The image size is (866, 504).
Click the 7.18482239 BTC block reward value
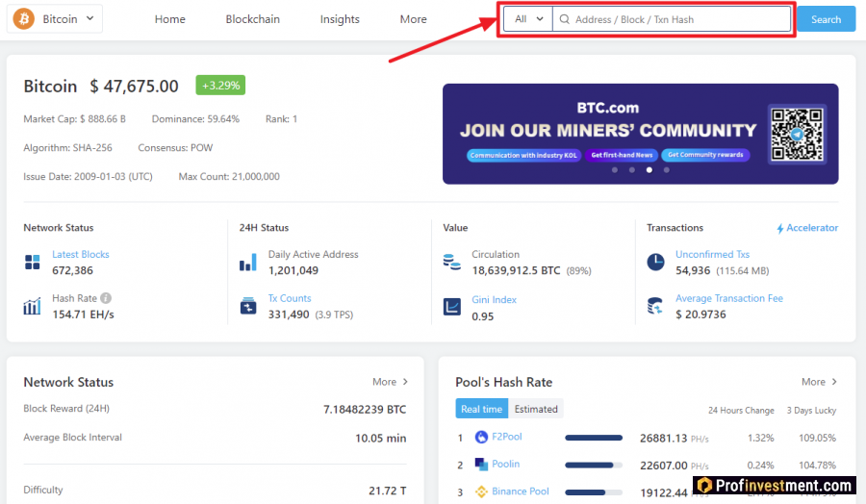click(365, 410)
